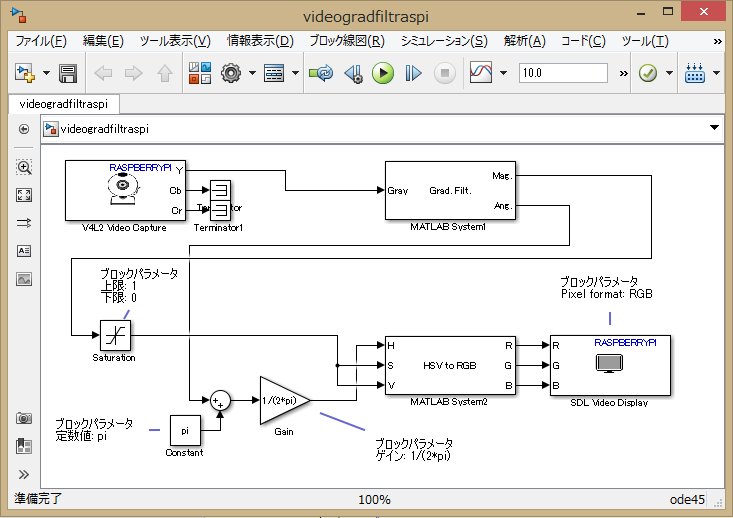Click the simulation stop time field
The image size is (733, 518).
pos(563,73)
